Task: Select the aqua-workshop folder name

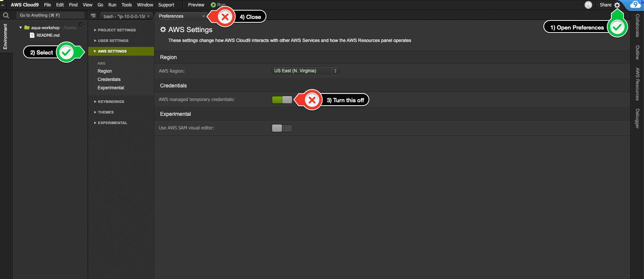Action: [x=45, y=28]
